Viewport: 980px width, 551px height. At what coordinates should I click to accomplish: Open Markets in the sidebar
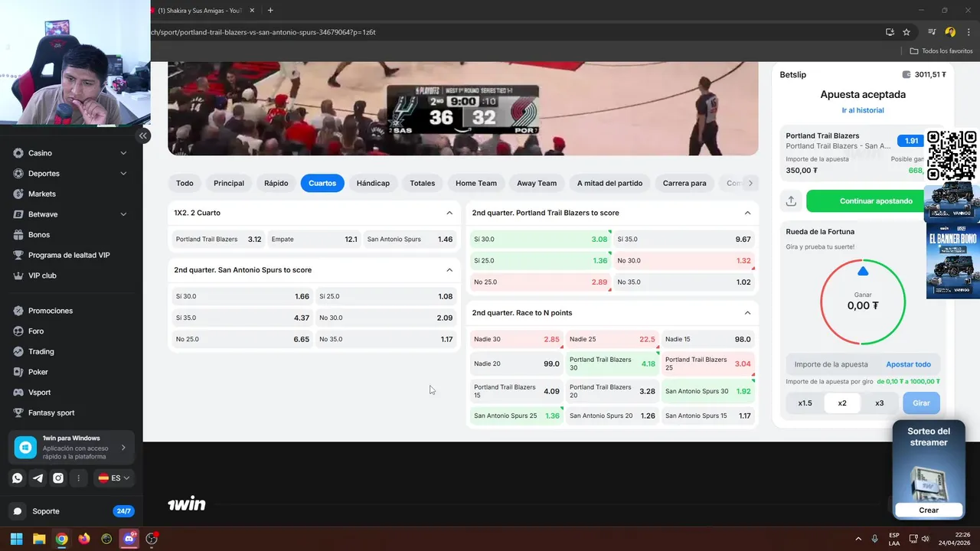41,194
